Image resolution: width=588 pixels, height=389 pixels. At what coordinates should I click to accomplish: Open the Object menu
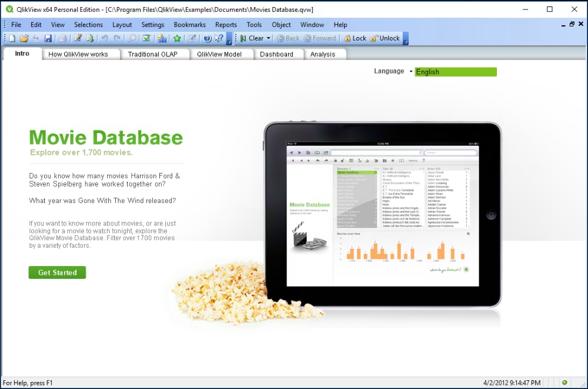coord(281,25)
